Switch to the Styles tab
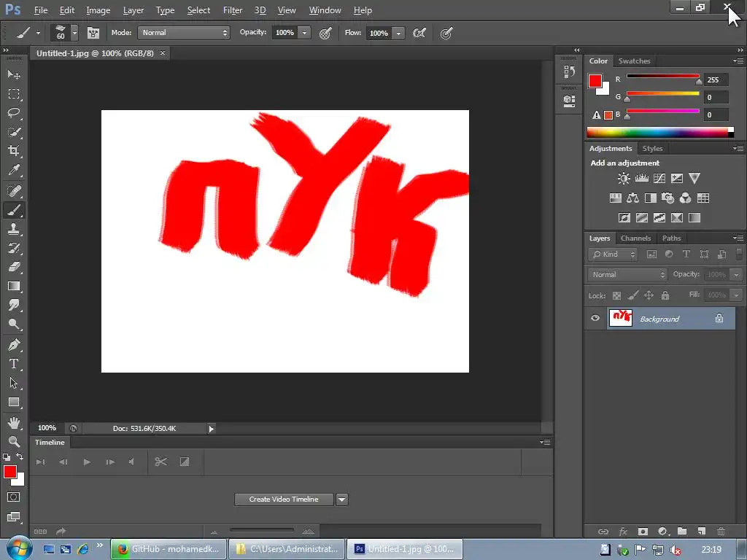747x560 pixels. tap(652, 149)
